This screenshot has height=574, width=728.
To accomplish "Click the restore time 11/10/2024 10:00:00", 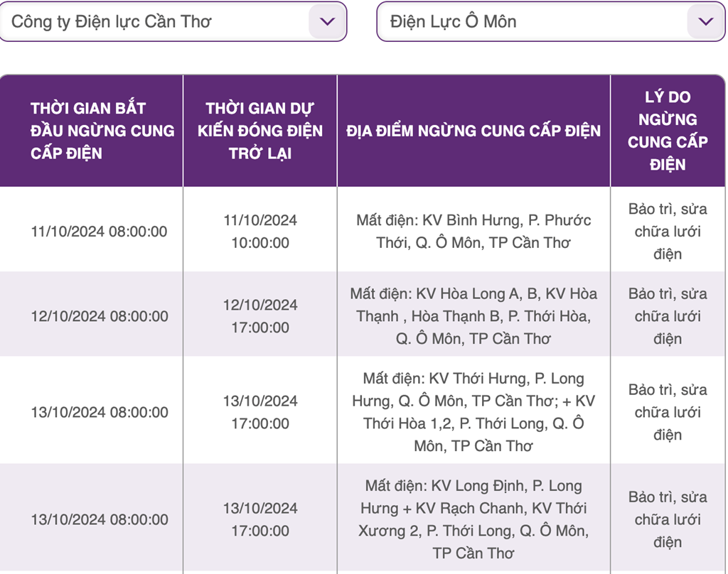I will (260, 231).
